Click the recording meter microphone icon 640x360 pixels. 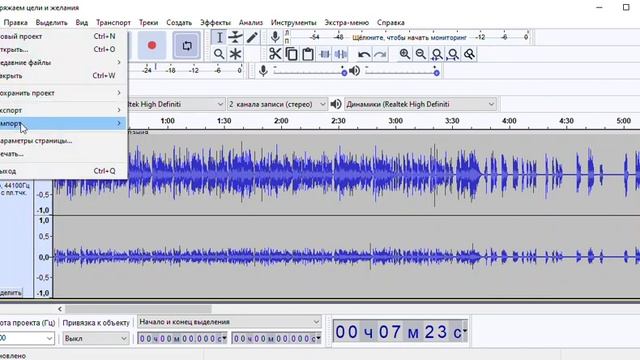click(275, 37)
